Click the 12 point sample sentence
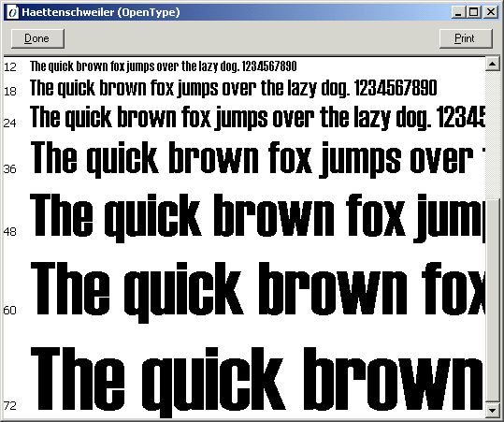 tap(164, 66)
